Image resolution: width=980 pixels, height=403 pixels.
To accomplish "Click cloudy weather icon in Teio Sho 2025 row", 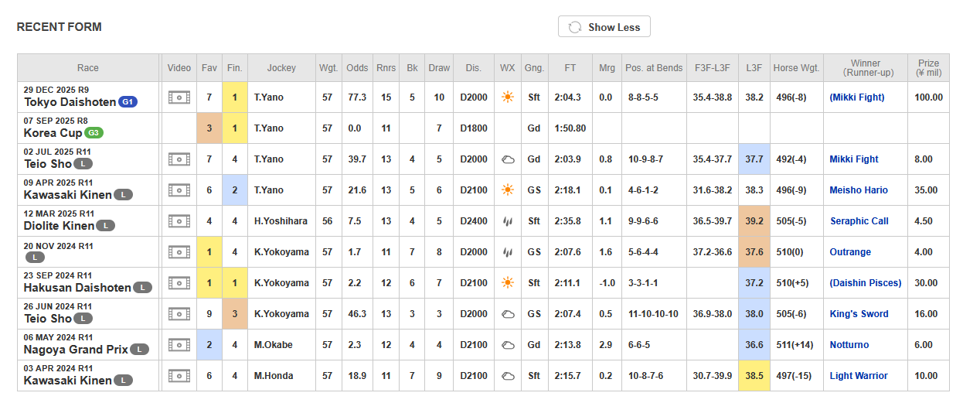I will 507,159.
